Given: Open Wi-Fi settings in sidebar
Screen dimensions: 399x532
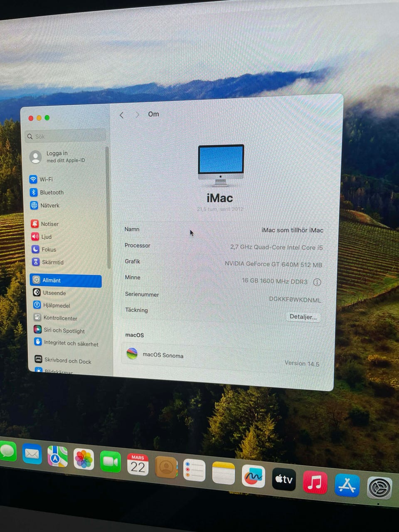Looking at the screenshot, I should click(x=42, y=179).
